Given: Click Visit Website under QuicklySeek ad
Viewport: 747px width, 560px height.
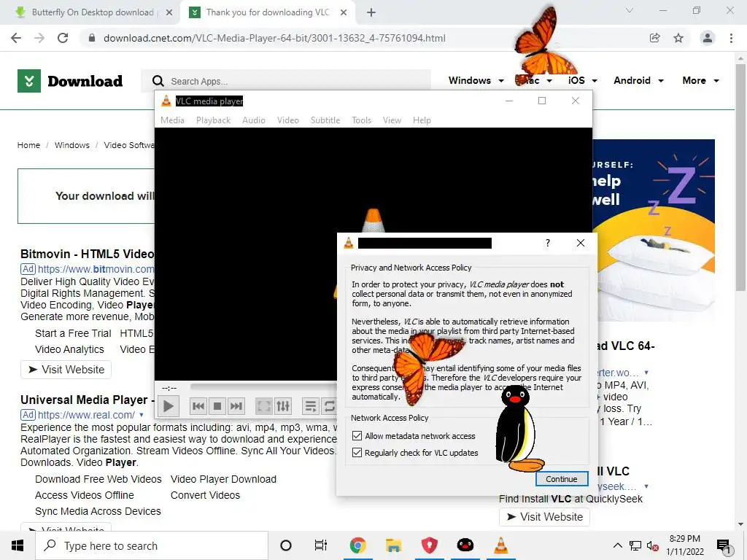Looking at the screenshot, I should [544, 517].
